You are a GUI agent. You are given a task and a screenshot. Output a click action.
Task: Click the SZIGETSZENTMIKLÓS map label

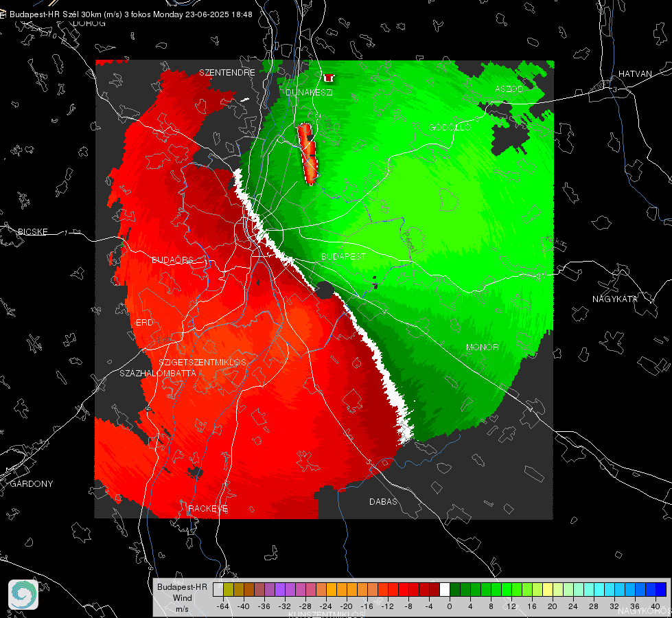click(202, 362)
